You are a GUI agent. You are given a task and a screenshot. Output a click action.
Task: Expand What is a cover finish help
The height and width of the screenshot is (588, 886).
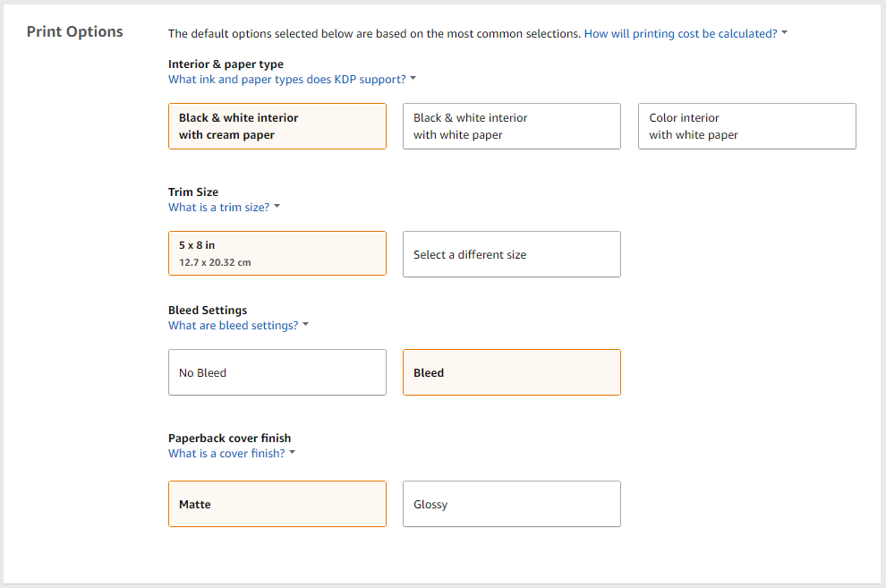226,454
